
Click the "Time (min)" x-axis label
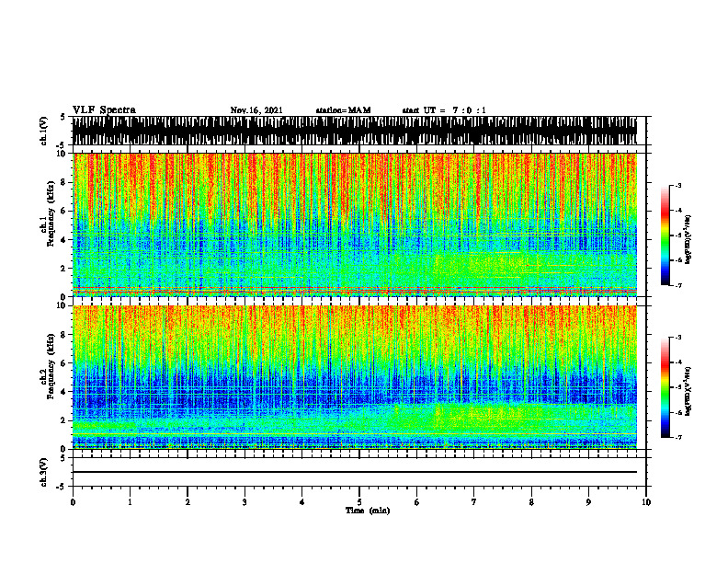(x=368, y=511)
